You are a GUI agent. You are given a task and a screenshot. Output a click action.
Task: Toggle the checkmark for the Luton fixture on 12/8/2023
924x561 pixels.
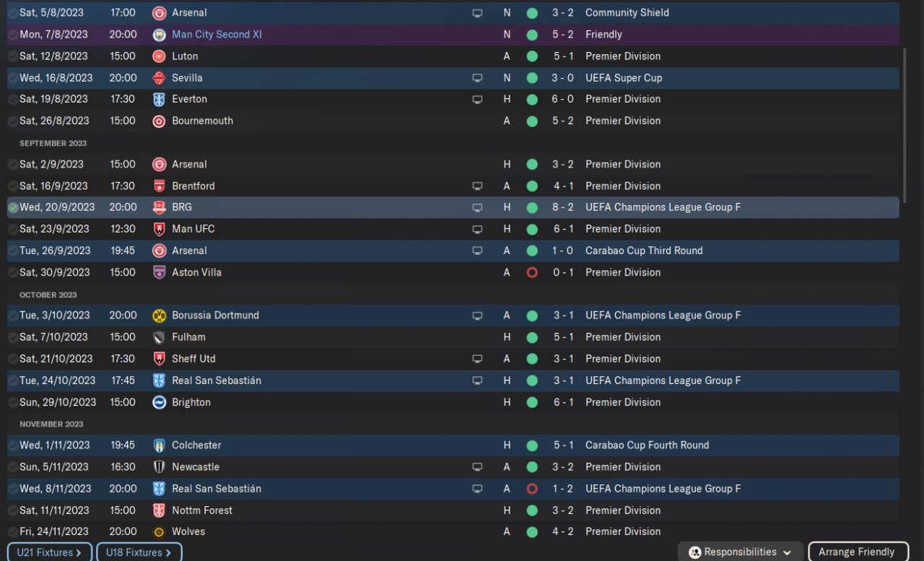click(13, 56)
